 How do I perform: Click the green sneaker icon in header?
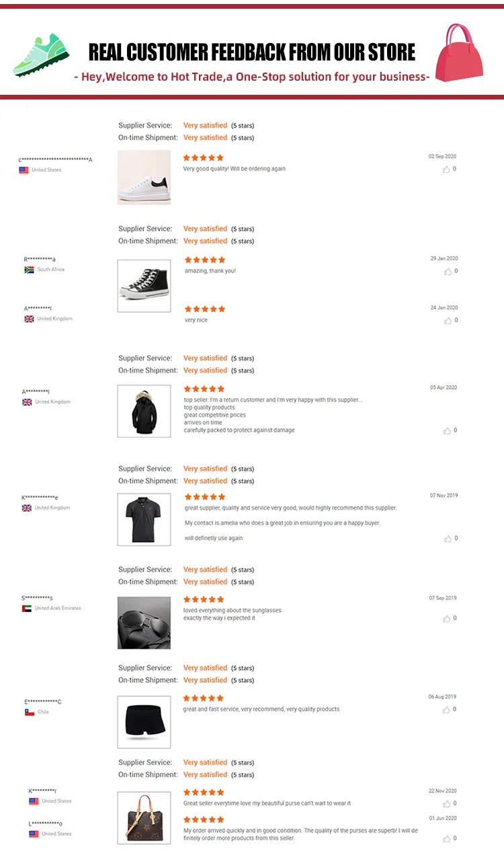point(40,55)
